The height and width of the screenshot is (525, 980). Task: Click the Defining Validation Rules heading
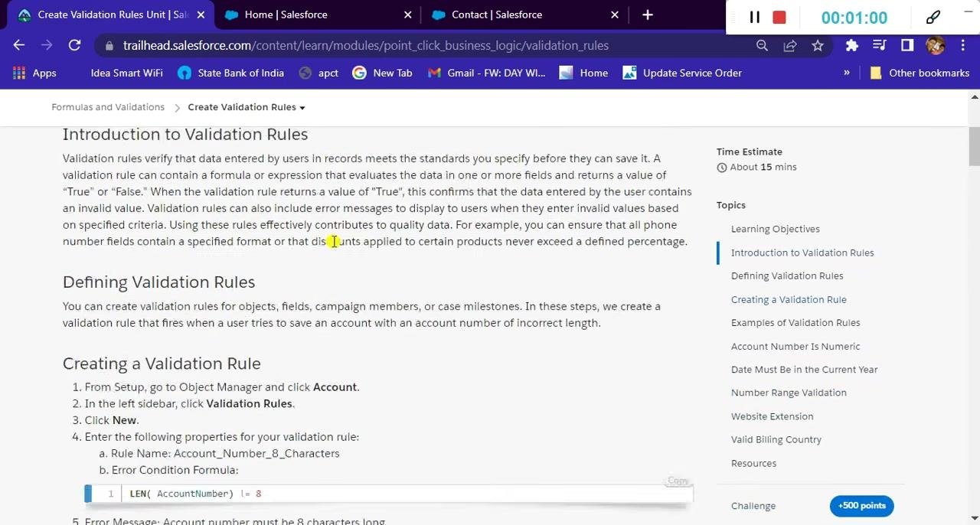coord(158,282)
